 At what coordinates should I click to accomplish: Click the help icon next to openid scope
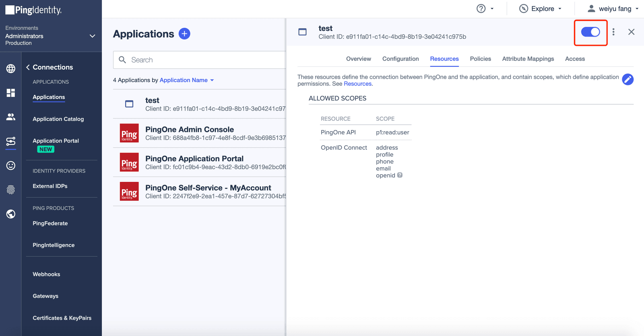pyautogui.click(x=400, y=175)
